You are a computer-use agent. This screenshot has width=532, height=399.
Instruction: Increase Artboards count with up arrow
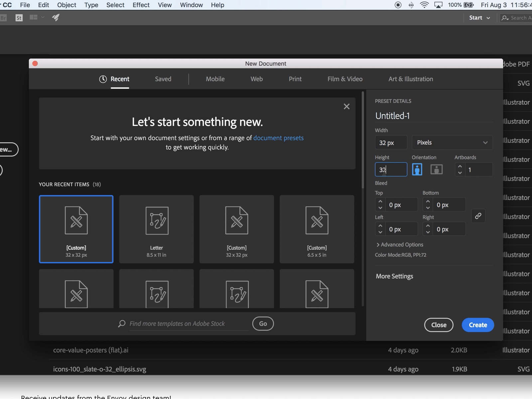460,167
